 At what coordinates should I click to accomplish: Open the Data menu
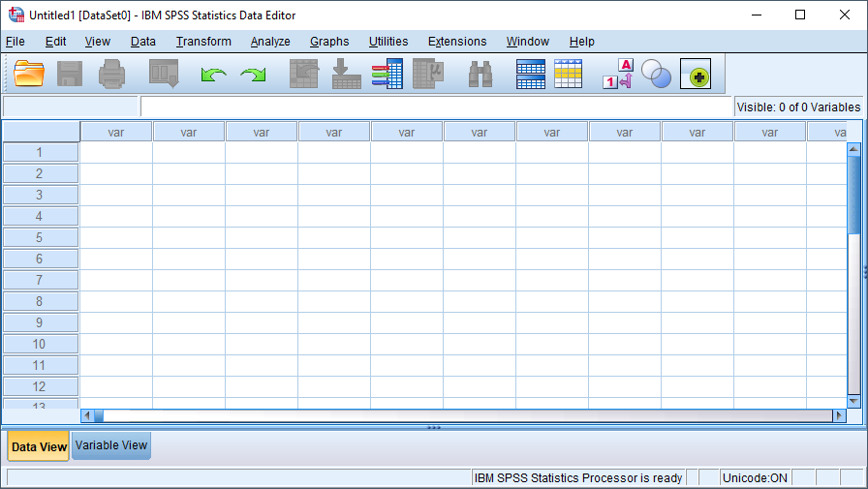(142, 42)
